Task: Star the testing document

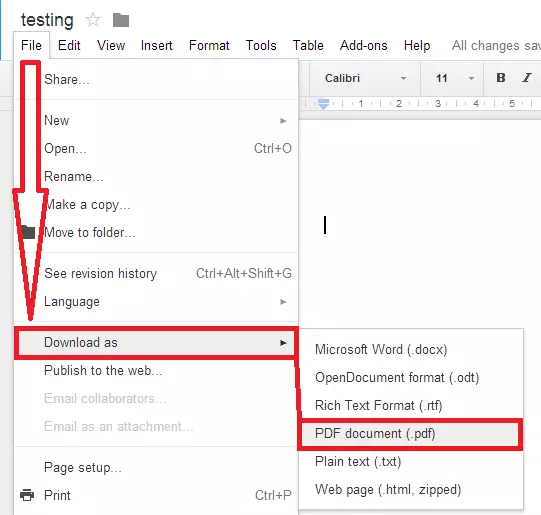Action: click(93, 20)
